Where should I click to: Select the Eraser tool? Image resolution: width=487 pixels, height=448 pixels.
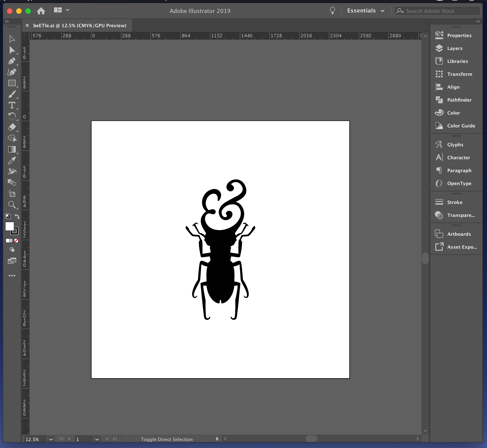click(12, 127)
